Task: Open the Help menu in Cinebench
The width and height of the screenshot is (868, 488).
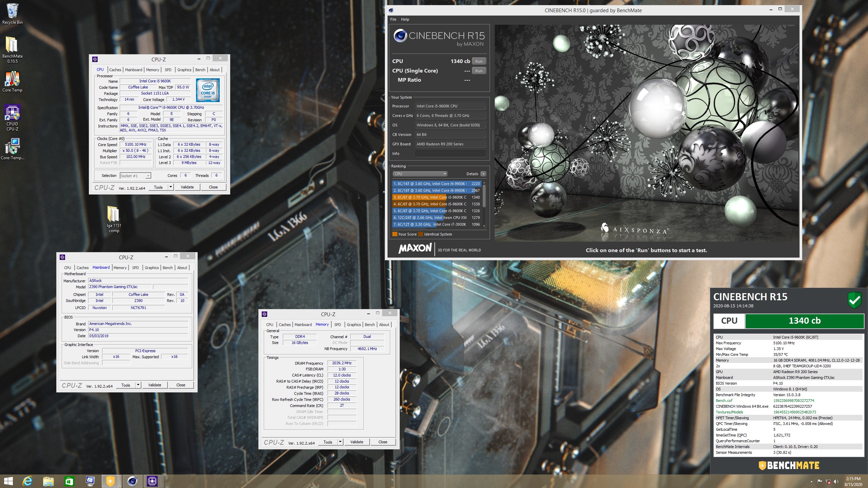Action: coord(405,19)
